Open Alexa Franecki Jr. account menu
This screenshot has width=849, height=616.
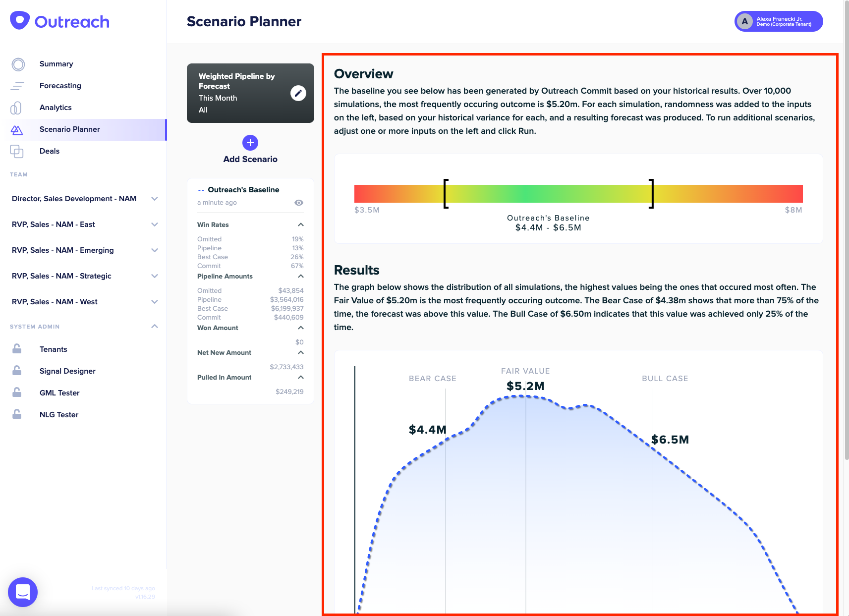[x=779, y=21]
